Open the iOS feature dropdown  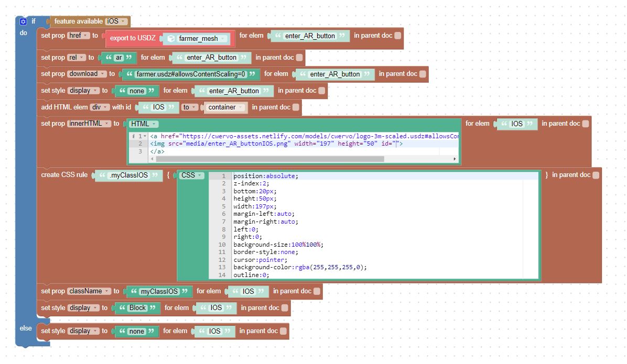coord(116,21)
